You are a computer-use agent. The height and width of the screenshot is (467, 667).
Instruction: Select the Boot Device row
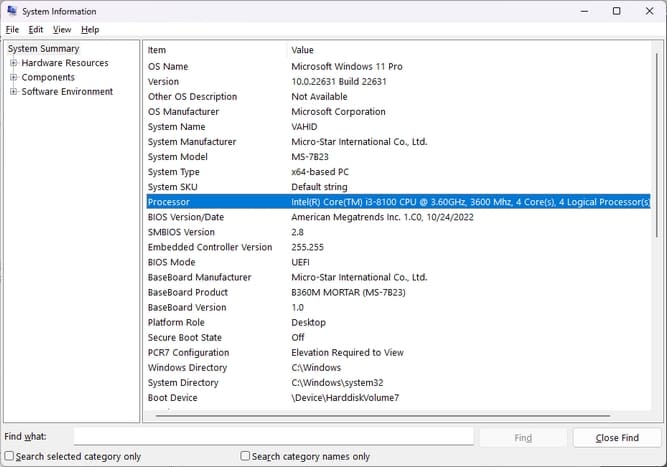(x=398, y=398)
